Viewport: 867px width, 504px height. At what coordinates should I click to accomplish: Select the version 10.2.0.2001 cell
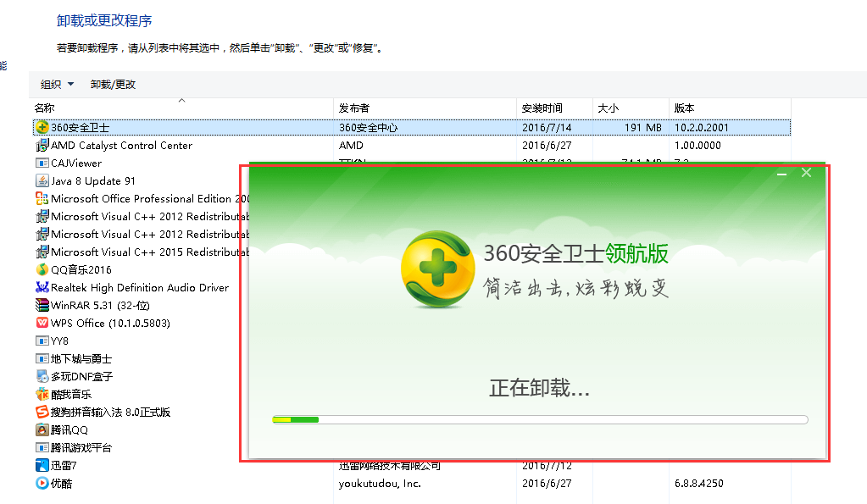tap(701, 128)
